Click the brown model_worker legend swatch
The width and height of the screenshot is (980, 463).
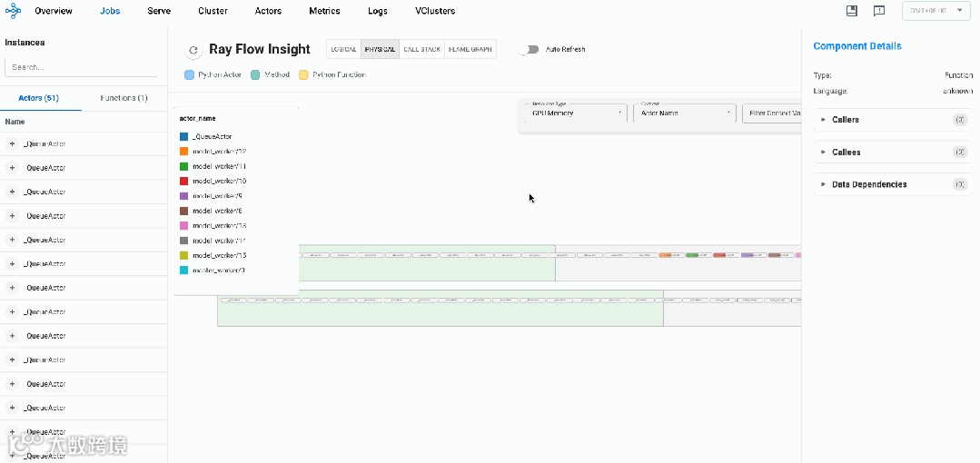[183, 211]
